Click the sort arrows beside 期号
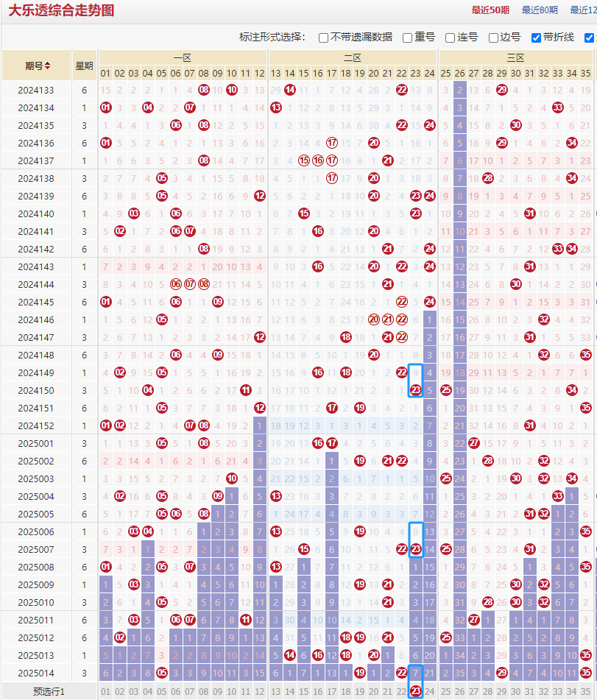The image size is (597, 700). click(48, 66)
